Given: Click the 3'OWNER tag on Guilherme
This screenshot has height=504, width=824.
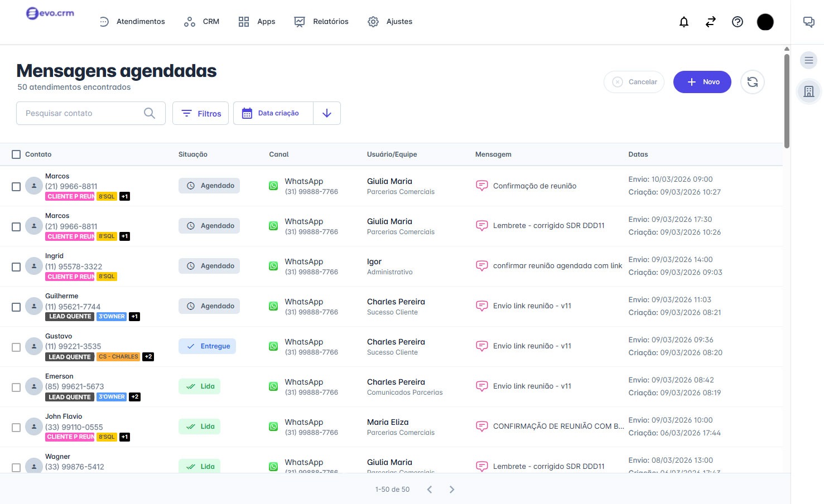Looking at the screenshot, I should (x=112, y=317).
